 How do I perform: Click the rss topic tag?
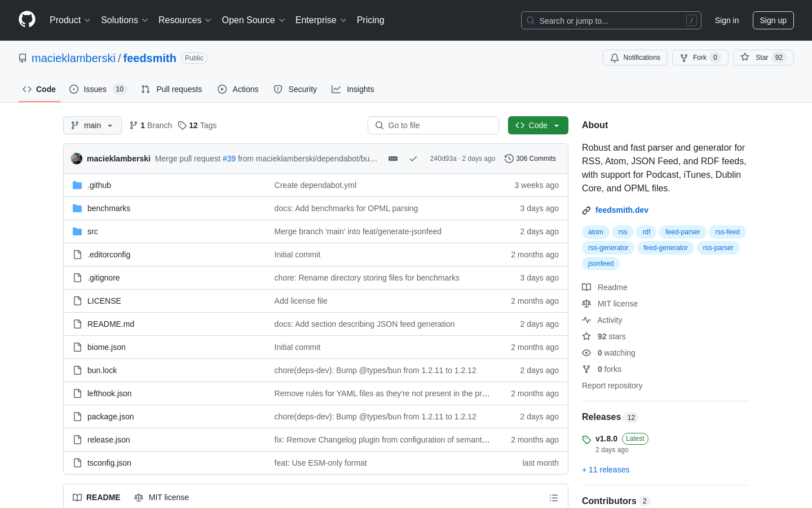click(623, 232)
